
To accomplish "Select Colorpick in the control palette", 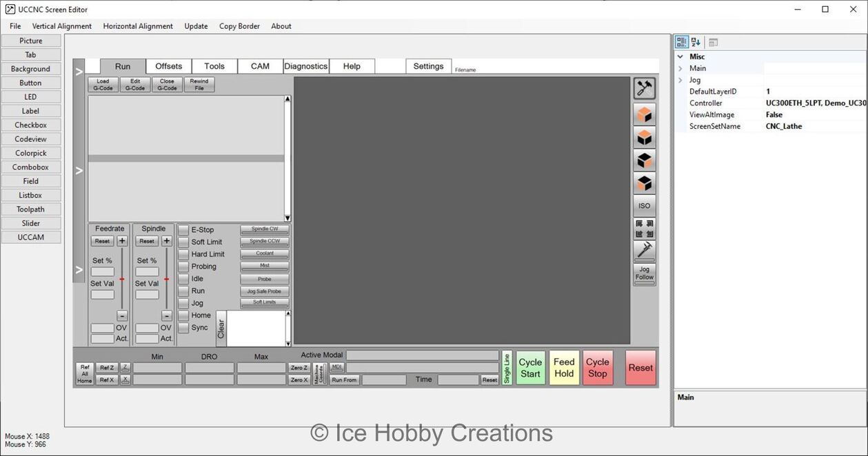I will point(31,153).
